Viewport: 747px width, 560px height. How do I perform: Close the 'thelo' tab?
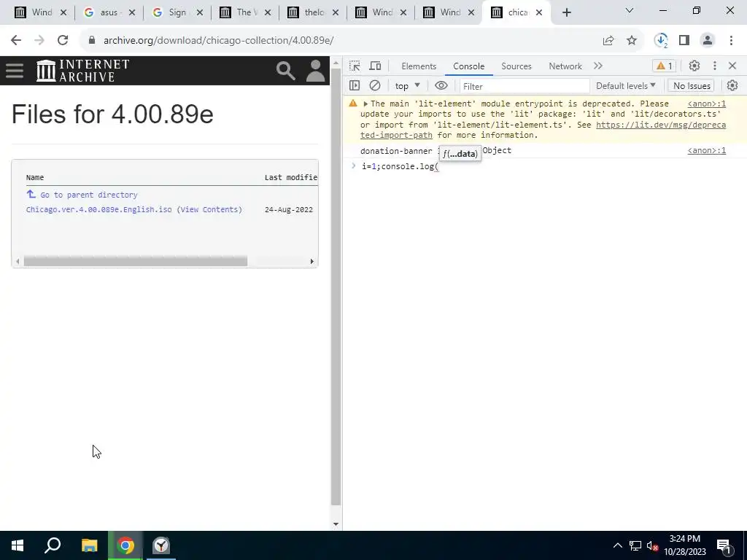point(336,13)
